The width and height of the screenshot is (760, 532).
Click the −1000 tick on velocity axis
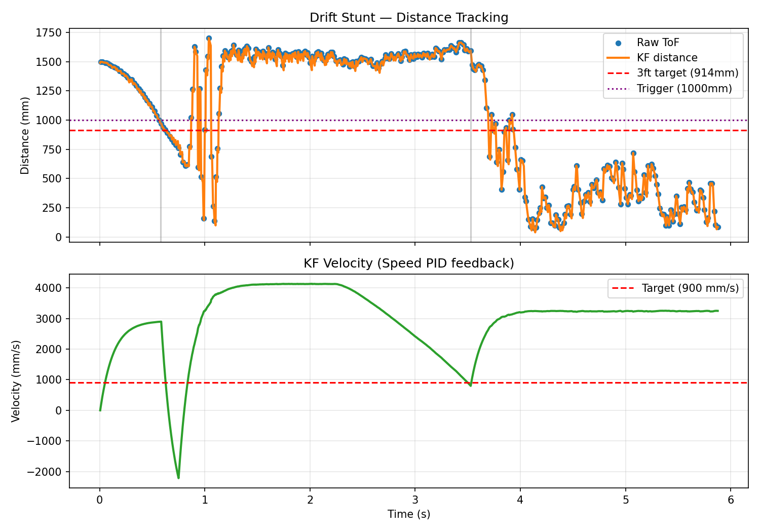coord(46,441)
